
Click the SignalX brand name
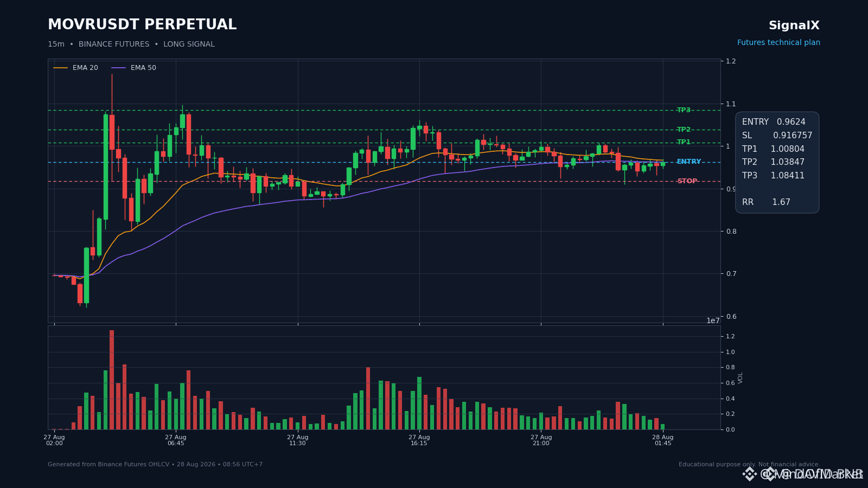point(794,25)
